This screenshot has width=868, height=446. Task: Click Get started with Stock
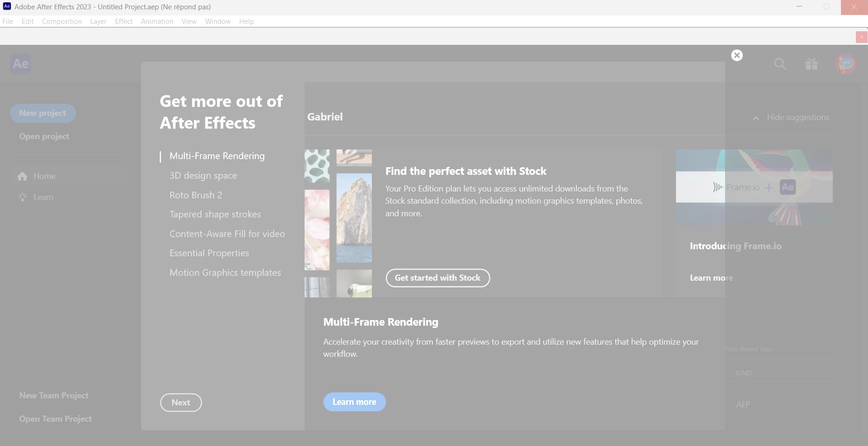pyautogui.click(x=438, y=278)
